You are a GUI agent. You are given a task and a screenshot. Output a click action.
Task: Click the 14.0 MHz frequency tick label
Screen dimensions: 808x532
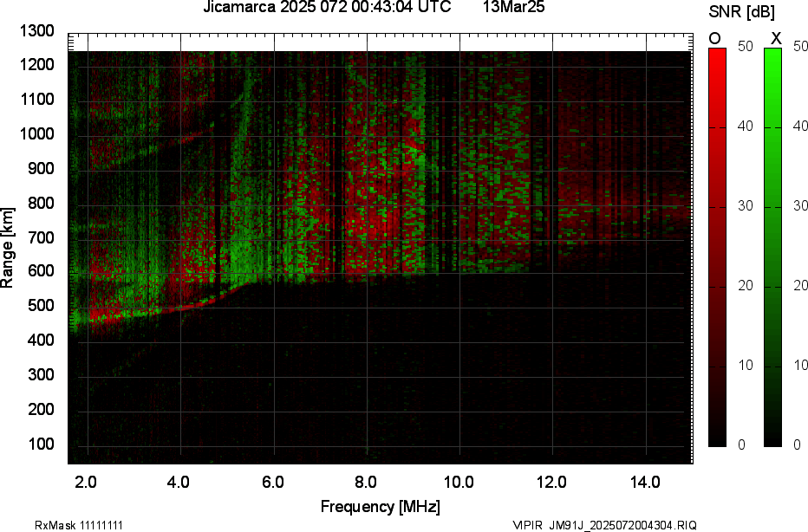coord(646,482)
